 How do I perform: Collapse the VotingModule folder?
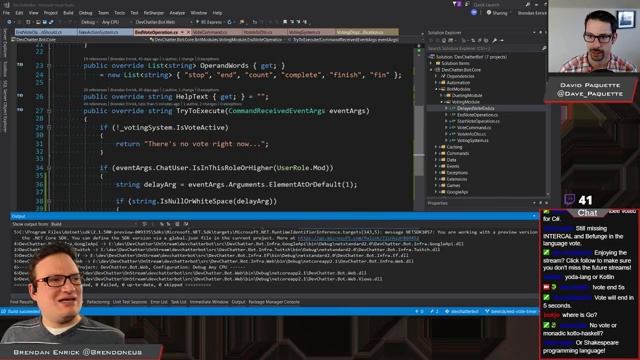[442, 102]
